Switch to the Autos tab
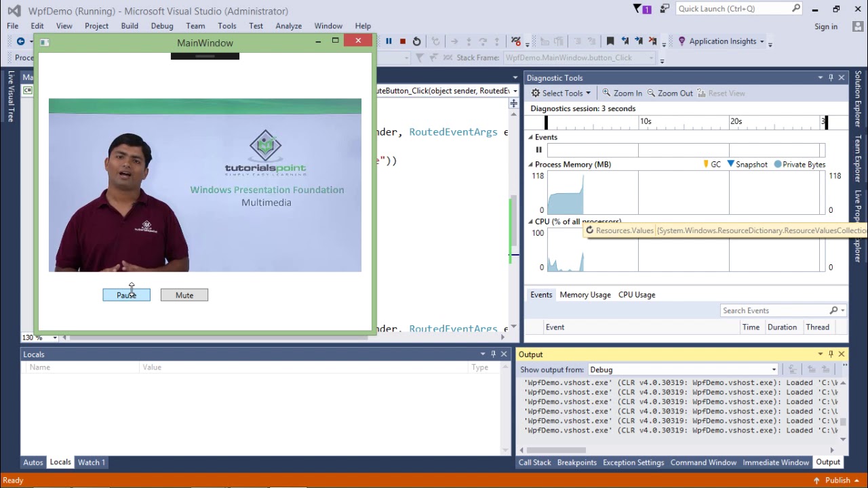The width and height of the screenshot is (868, 488). [x=33, y=462]
